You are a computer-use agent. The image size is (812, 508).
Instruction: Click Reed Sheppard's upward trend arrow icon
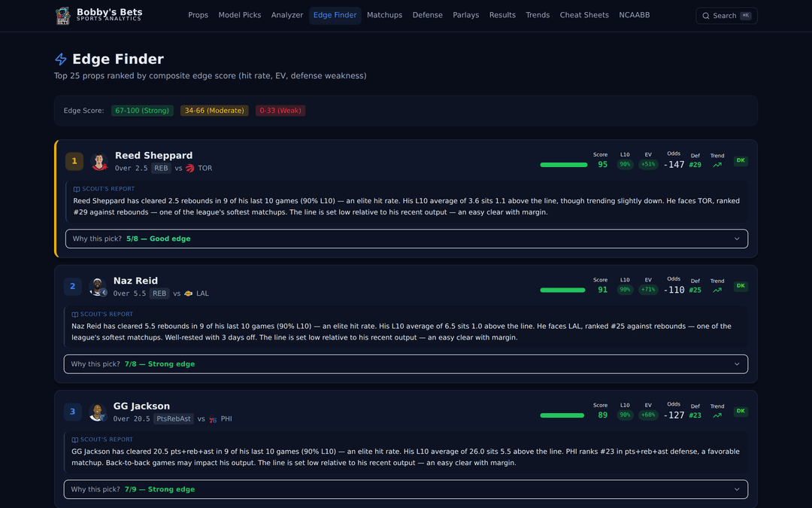(717, 165)
